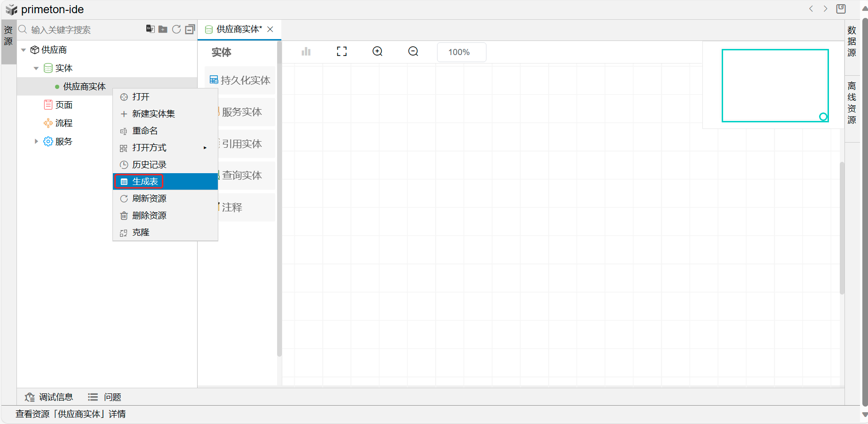Collapse the 实体 folder node
This screenshot has height=424, width=868.
(x=36, y=68)
